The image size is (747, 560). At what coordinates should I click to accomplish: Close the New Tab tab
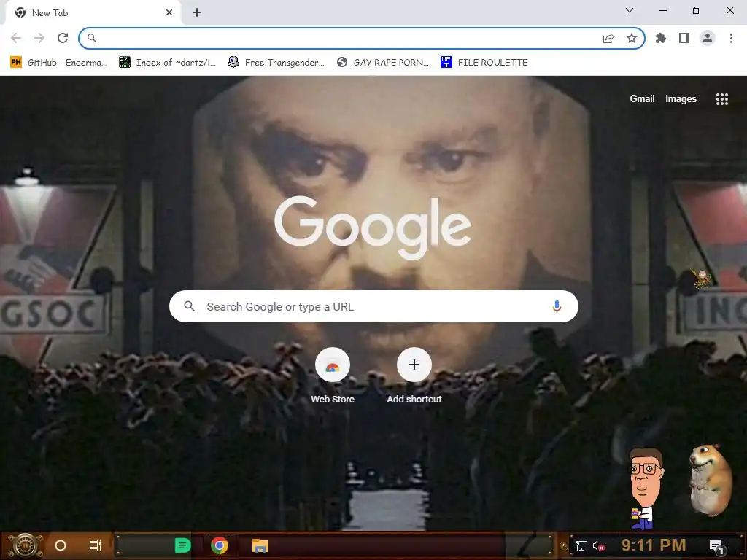point(169,13)
